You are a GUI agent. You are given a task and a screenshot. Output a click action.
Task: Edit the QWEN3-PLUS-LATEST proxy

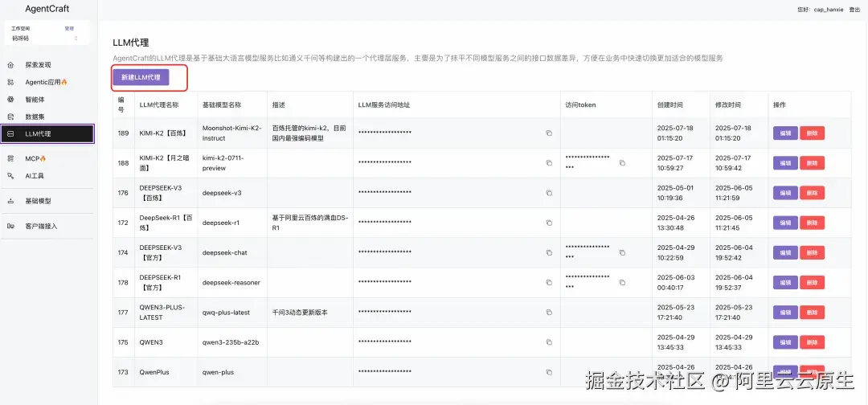pos(785,312)
